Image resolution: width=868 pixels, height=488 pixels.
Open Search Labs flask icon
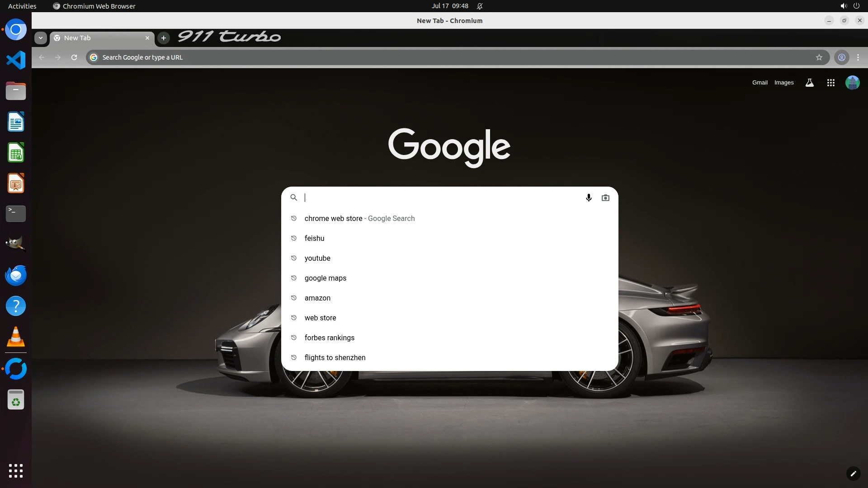point(809,83)
